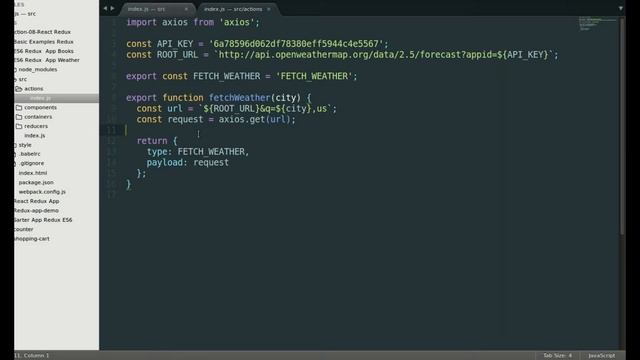This screenshot has height=360, width=640.
Task: Click the containers folder icon
Action: [x=19, y=117]
